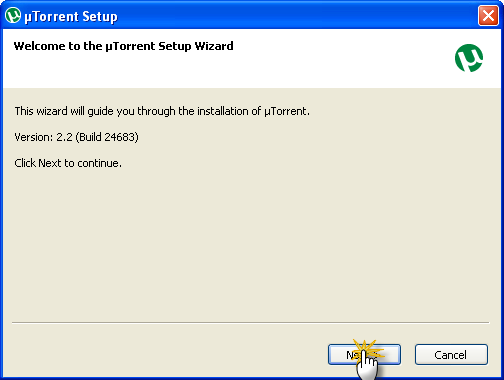Click the blue title bar's empty area
This screenshot has height=380, width=504.
tap(297, 15)
